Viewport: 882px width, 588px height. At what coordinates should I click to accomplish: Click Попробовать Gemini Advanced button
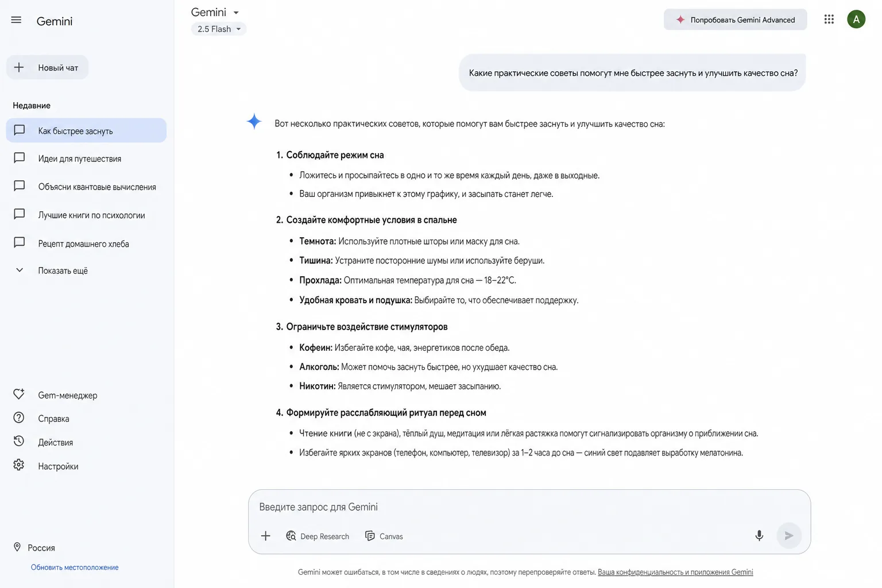pos(735,20)
